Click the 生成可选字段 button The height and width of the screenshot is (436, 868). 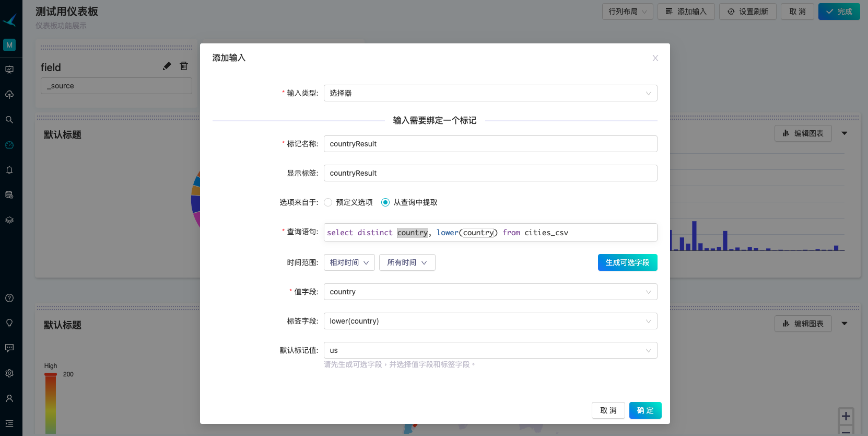(628, 262)
